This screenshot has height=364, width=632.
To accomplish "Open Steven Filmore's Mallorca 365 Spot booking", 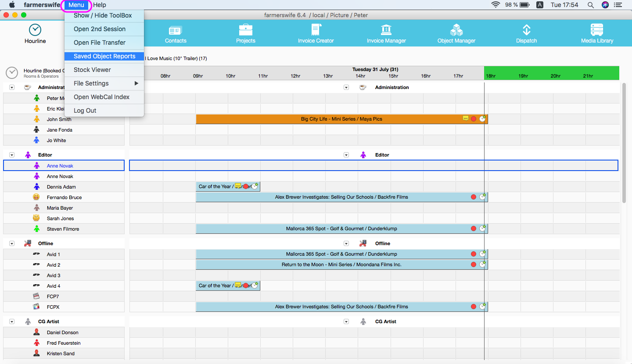I will click(341, 229).
